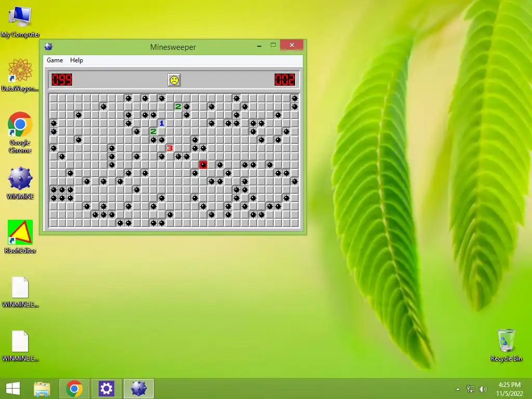532x399 pixels.
Task: Select the upper WINMINE.E... file icon
Action: [20, 292]
